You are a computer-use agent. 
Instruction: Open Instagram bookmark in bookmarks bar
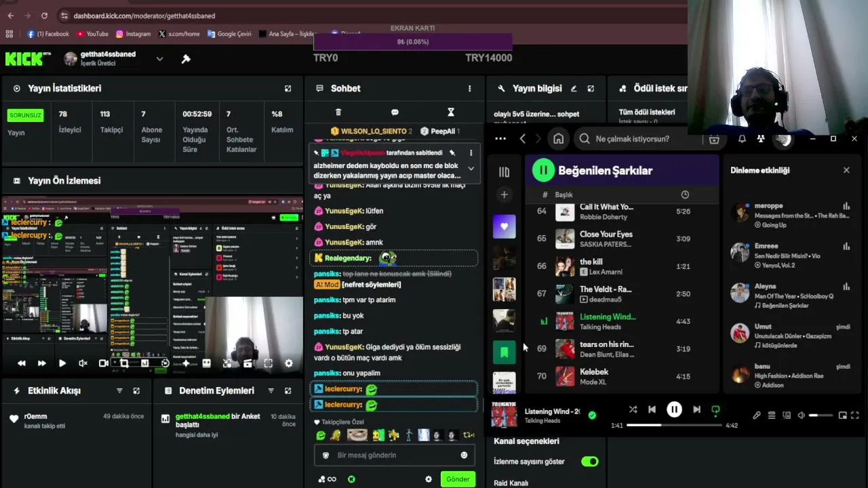point(133,34)
